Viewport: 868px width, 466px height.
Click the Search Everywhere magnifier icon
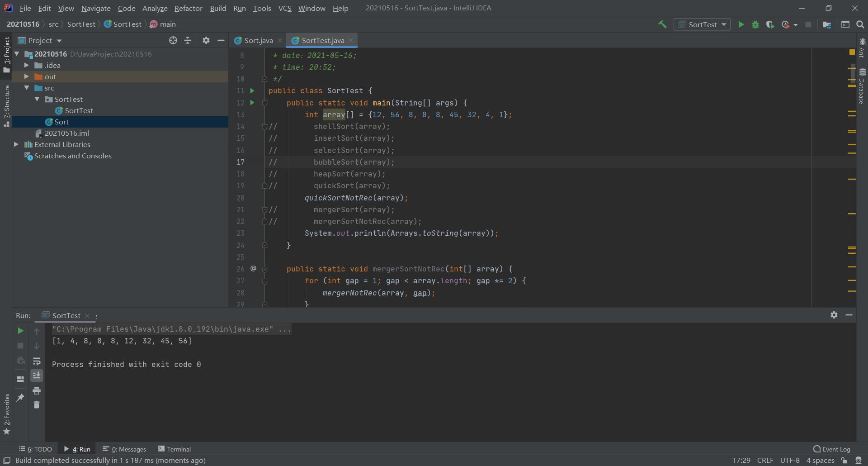[x=860, y=24]
